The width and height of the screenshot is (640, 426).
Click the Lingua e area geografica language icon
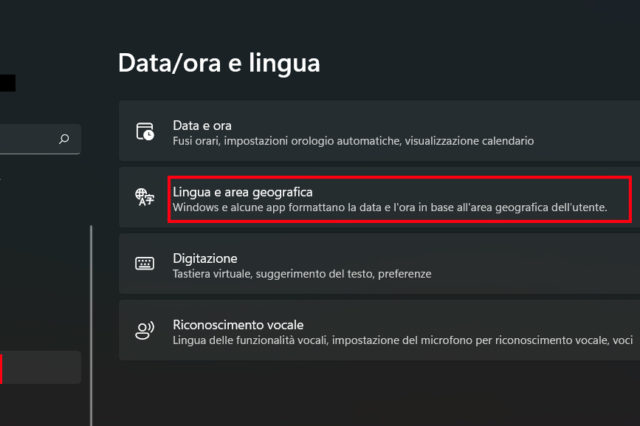point(145,198)
